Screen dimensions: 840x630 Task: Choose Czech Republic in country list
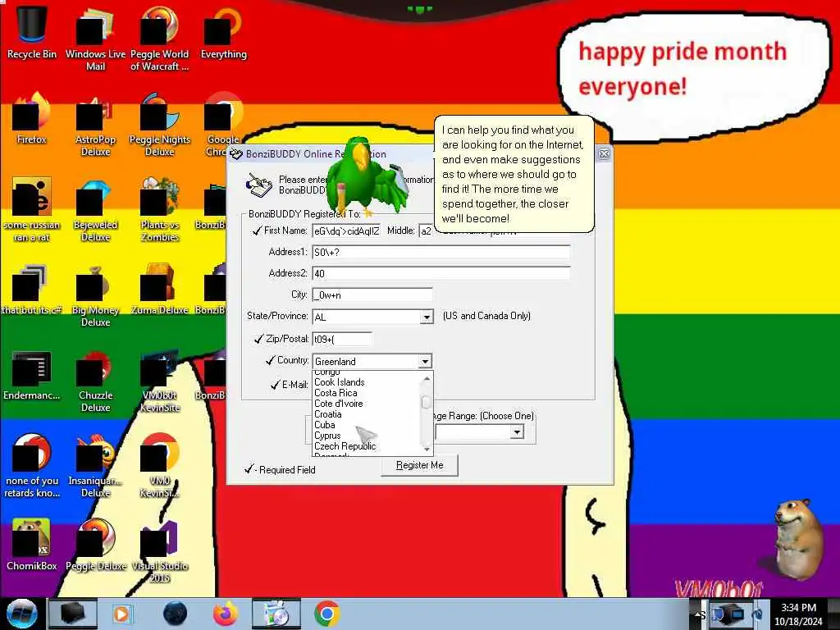[x=345, y=446]
